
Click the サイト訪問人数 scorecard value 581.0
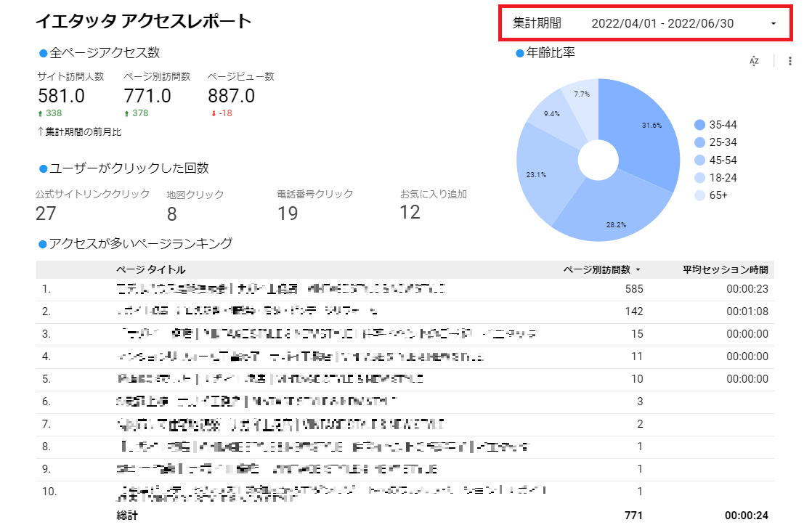[x=61, y=96]
